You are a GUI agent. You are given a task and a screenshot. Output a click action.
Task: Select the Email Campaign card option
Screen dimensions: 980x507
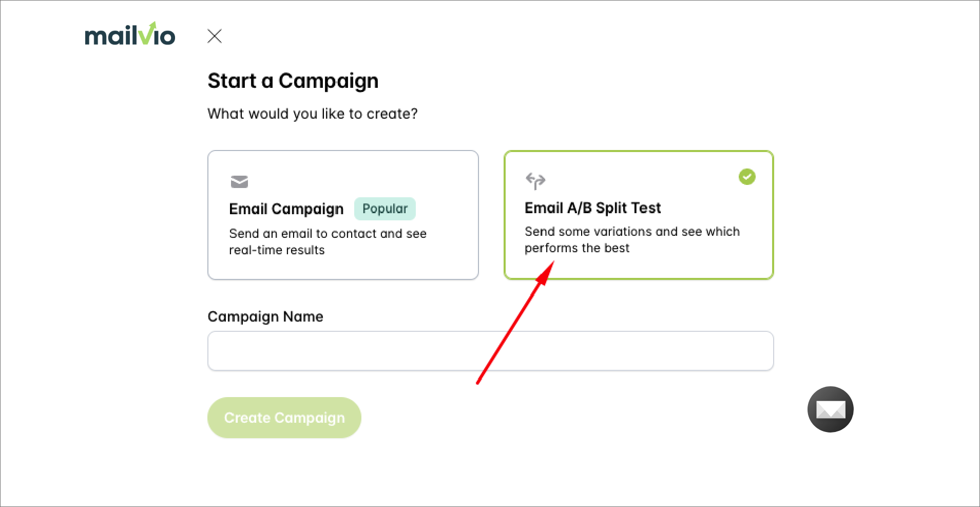pyautogui.click(x=343, y=215)
